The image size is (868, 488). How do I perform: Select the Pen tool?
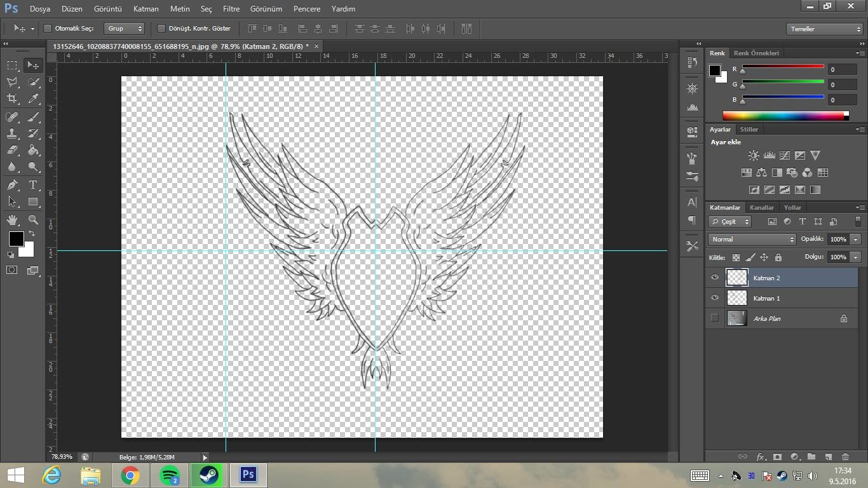pos(12,185)
